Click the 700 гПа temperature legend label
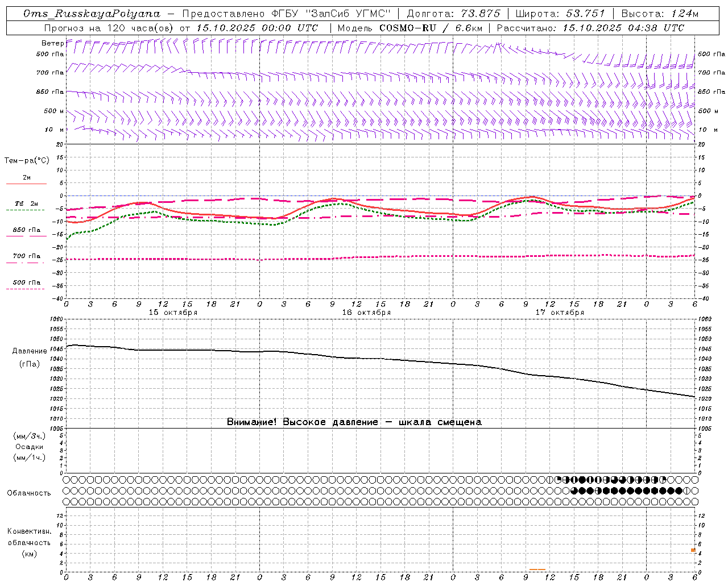Viewport: 728px width, 582px height. (x=27, y=256)
